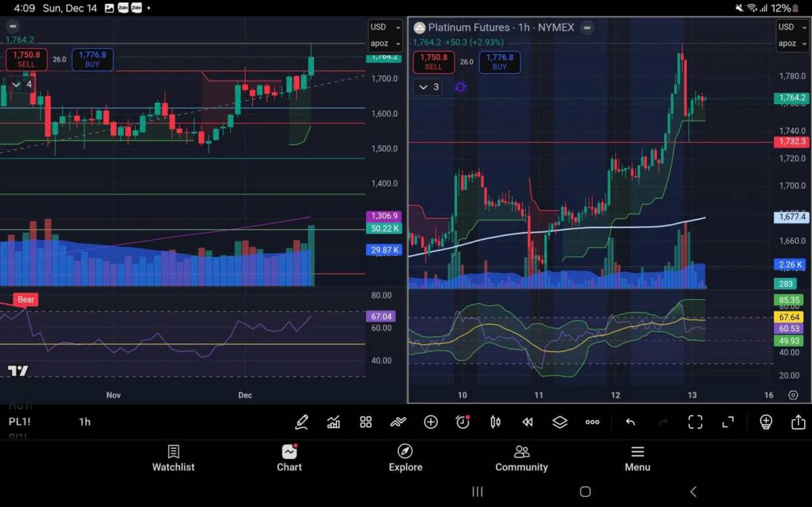Open the drawing tools pencil icon

point(302,422)
